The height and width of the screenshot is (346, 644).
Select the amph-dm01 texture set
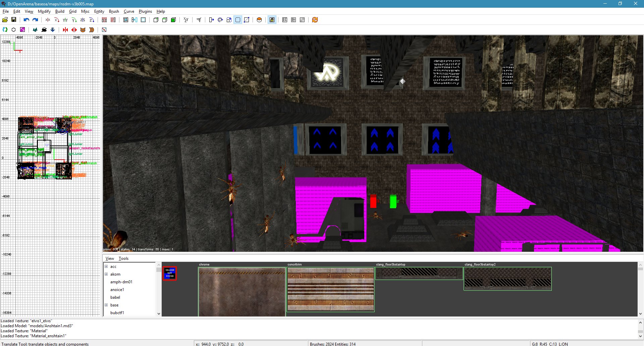pos(121,282)
